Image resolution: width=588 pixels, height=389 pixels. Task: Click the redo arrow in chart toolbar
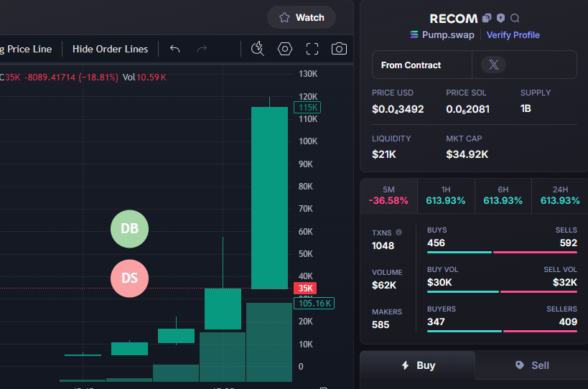tap(202, 49)
